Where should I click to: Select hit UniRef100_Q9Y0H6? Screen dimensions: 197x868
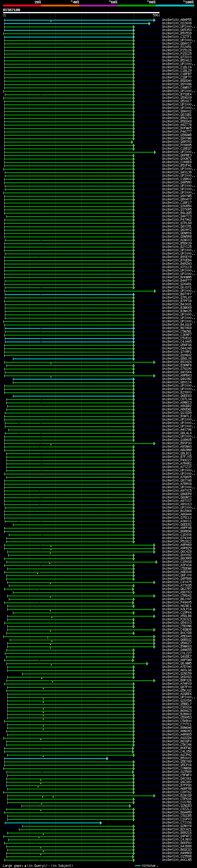[x=177, y=85]
